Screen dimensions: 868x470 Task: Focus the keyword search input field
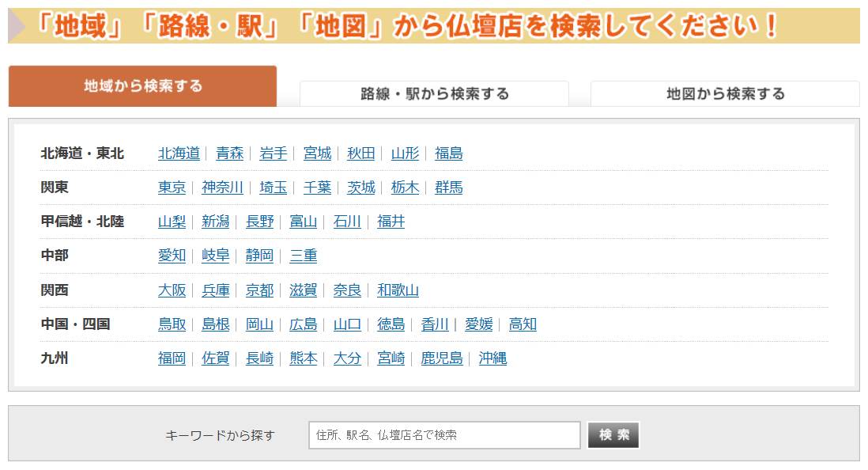pyautogui.click(x=444, y=434)
